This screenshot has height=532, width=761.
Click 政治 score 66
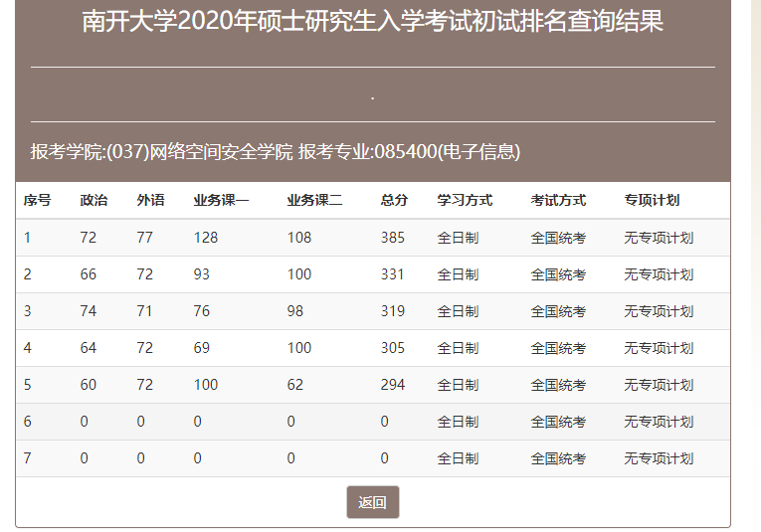coord(89,274)
